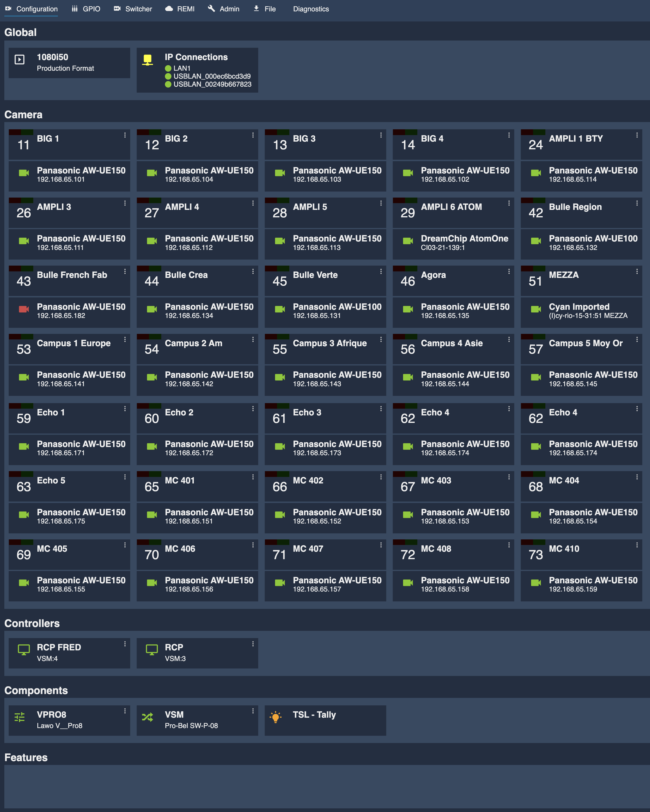Click the Pro-Bel SW-P-08 label
Image resolution: width=650 pixels, height=812 pixels.
191,726
